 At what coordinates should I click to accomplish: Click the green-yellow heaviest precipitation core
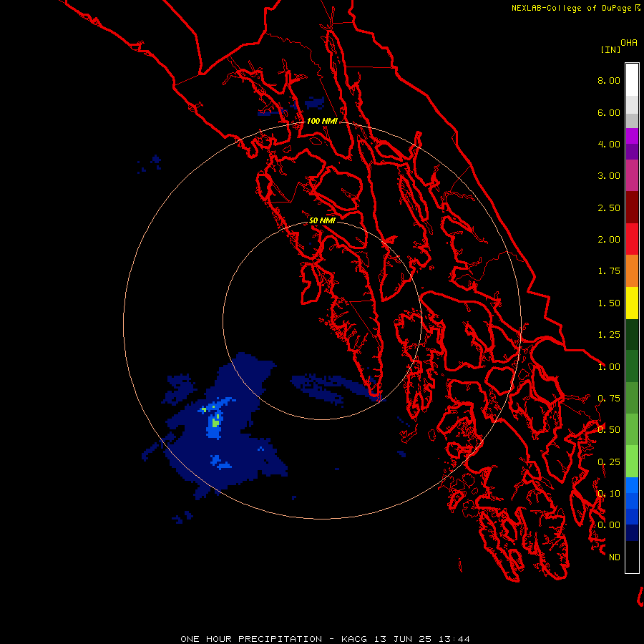[x=215, y=422]
